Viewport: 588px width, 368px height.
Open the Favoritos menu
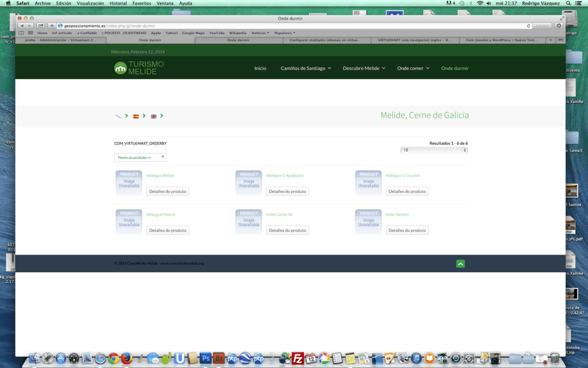142,3
